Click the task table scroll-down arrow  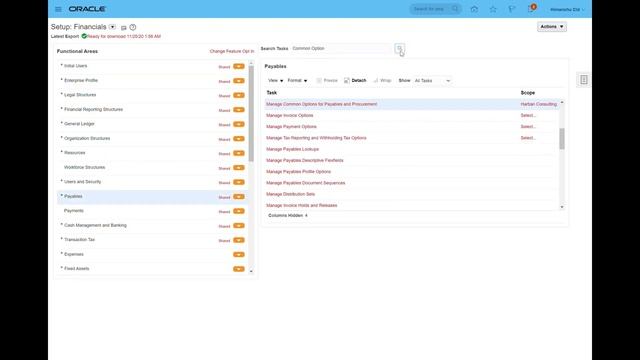(x=562, y=207)
